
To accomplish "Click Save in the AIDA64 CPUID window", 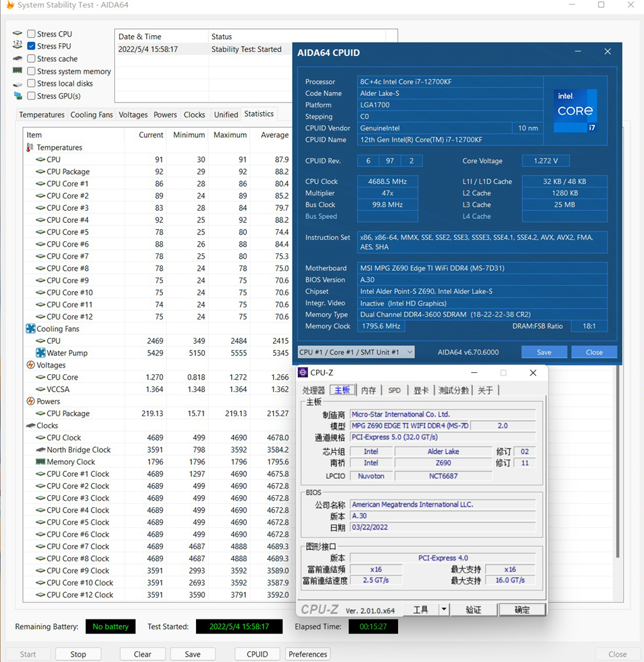I will coord(544,352).
